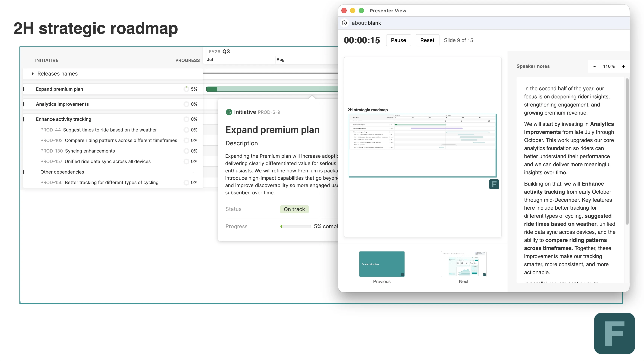The height and width of the screenshot is (361, 644).
Task: Pause the presentation timer
Action: tap(398, 40)
